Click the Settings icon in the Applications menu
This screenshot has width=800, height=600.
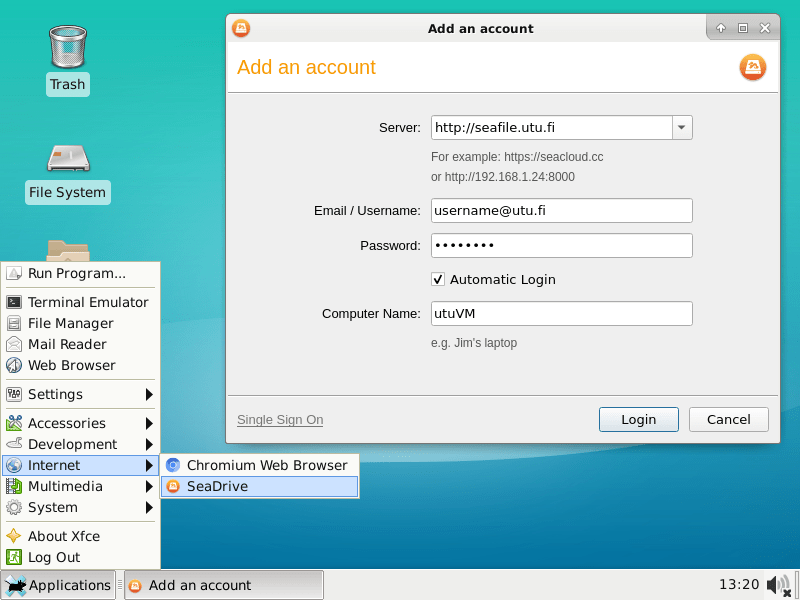[14, 394]
